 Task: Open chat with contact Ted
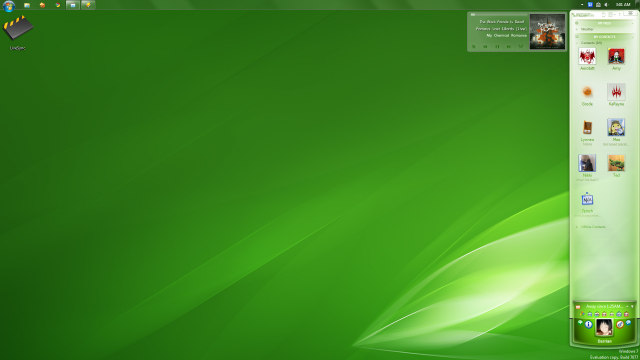[616, 163]
